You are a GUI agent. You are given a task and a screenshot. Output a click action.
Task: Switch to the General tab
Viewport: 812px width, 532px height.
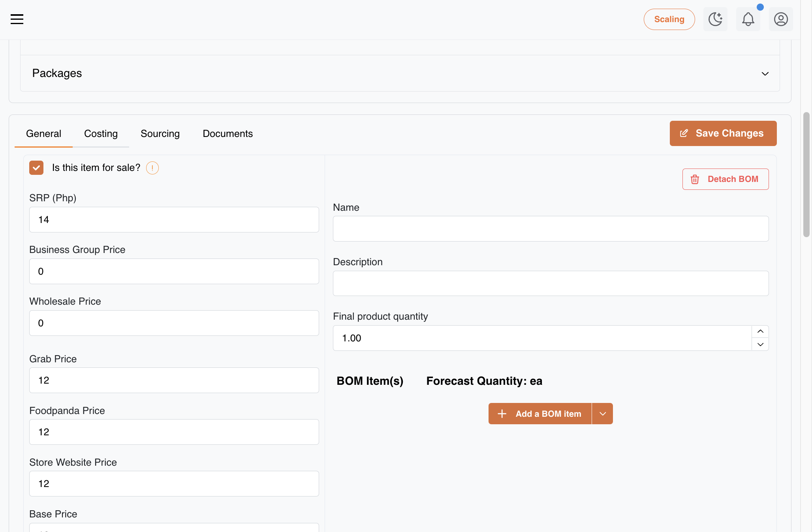[x=43, y=134]
